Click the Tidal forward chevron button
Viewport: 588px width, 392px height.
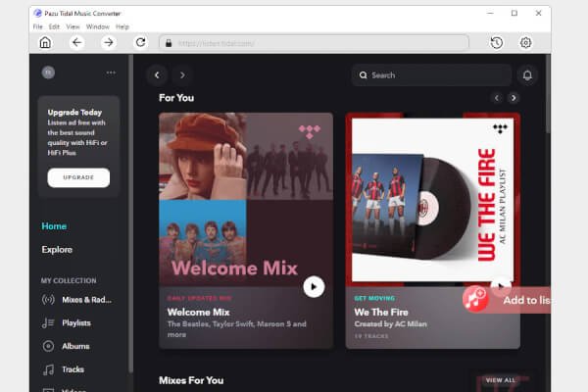(x=182, y=75)
